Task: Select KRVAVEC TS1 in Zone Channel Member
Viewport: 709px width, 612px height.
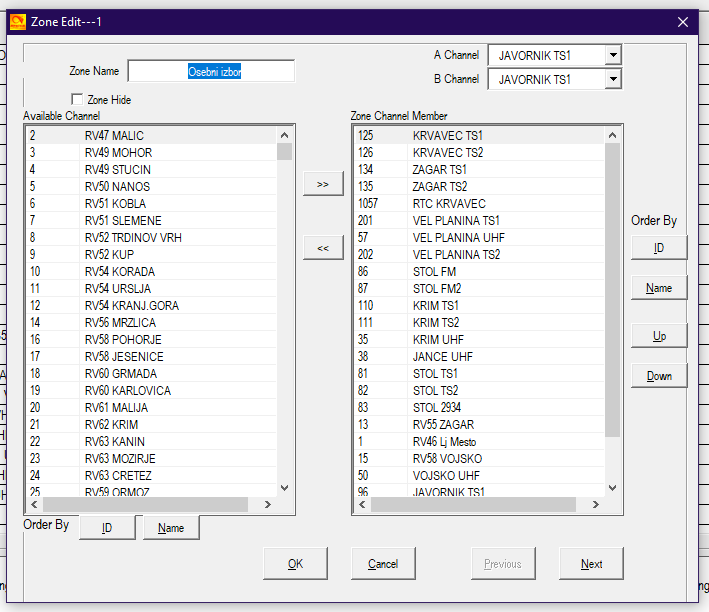Action: click(x=447, y=135)
